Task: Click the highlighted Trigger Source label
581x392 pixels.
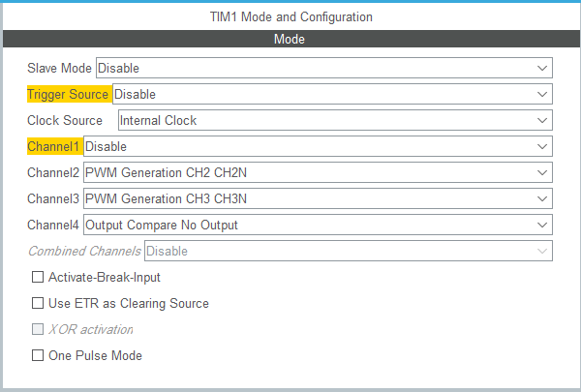Action: coord(68,94)
